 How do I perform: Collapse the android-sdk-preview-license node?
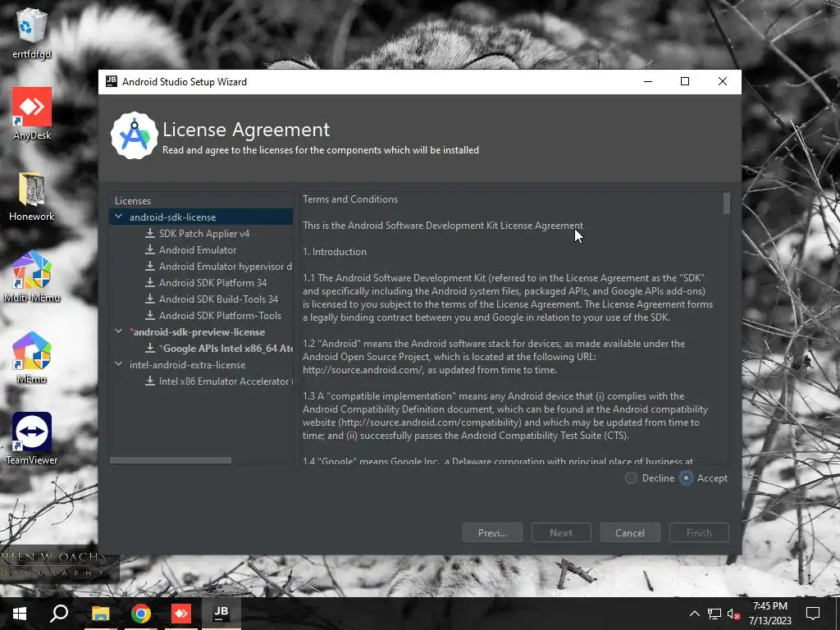click(x=118, y=331)
